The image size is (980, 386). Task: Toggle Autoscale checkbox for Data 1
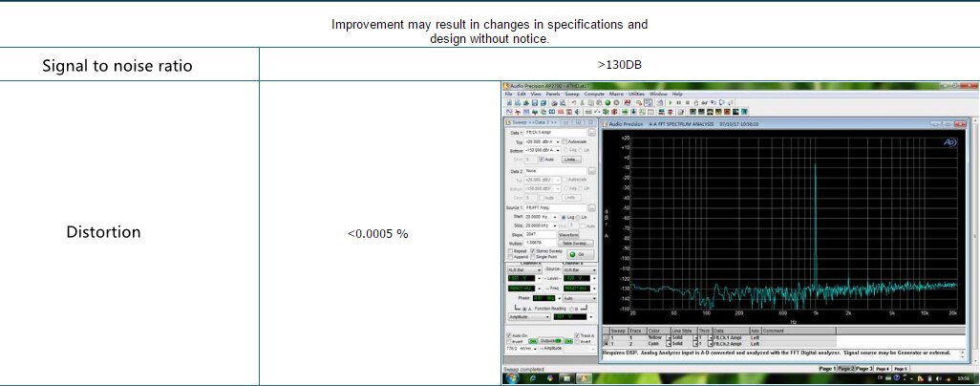(565, 141)
